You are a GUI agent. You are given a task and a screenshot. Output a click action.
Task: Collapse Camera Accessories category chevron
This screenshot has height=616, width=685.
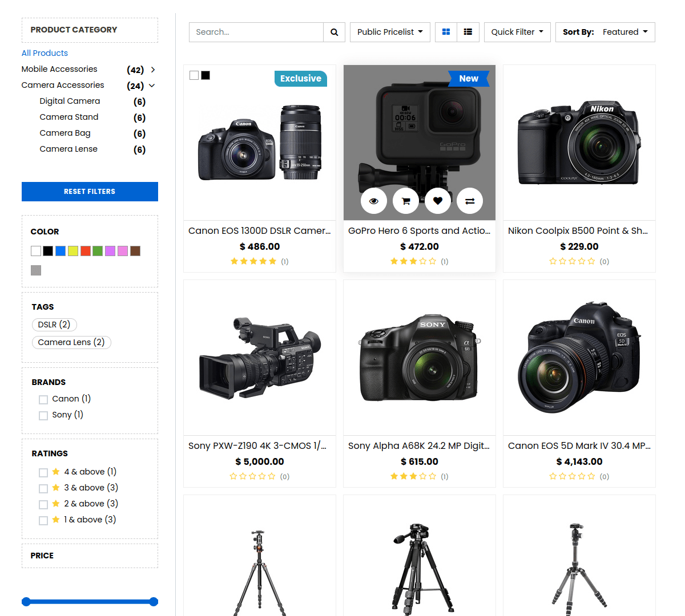152,86
